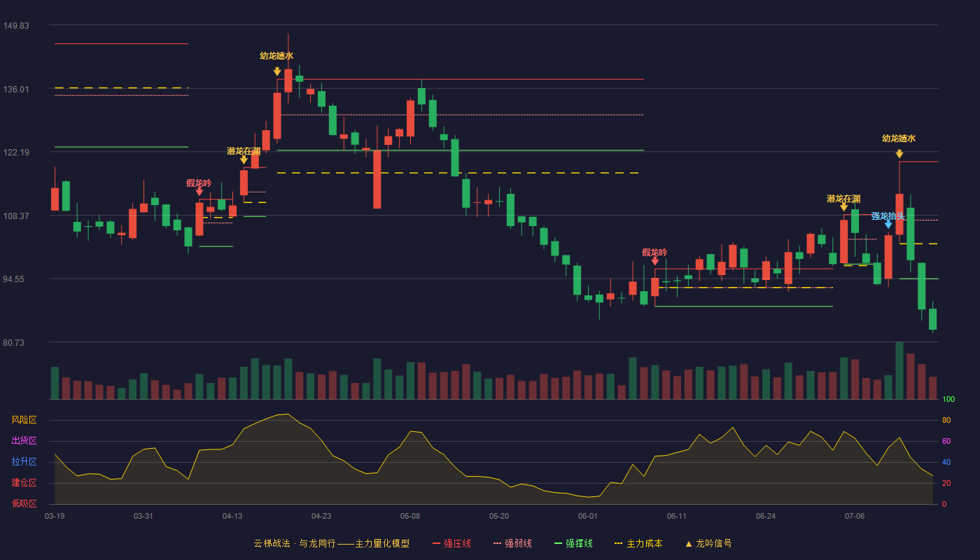The height and width of the screenshot is (560, 980).
Task: Click the 03-31 date label
Action: pos(143,517)
